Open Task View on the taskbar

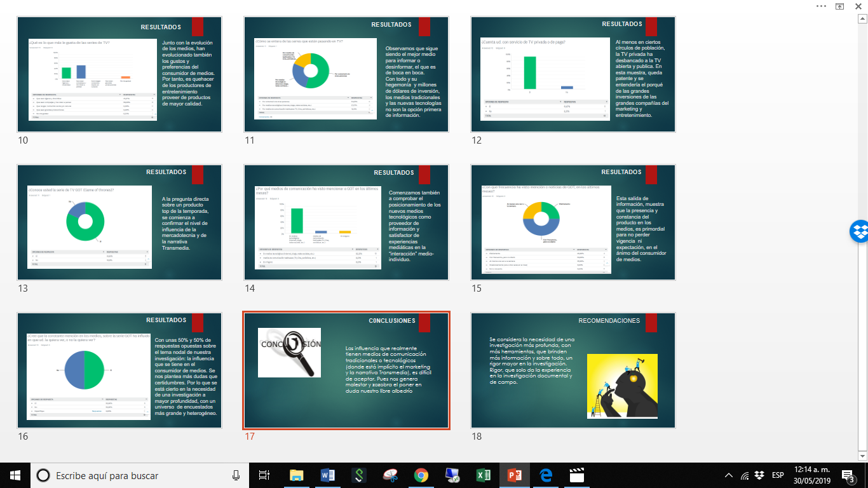pyautogui.click(x=265, y=475)
